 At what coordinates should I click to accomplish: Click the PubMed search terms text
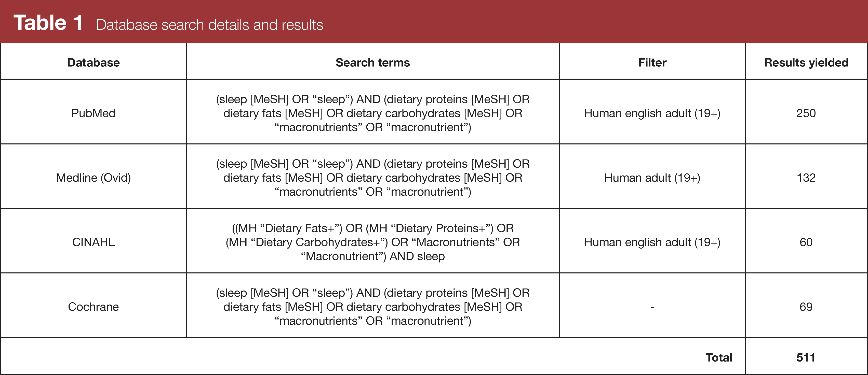pos(373,113)
